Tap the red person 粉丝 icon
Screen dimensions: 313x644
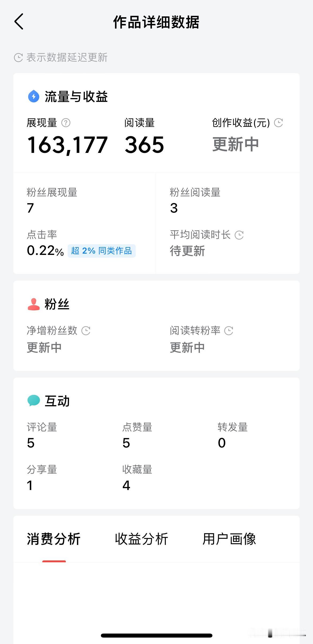(x=34, y=304)
